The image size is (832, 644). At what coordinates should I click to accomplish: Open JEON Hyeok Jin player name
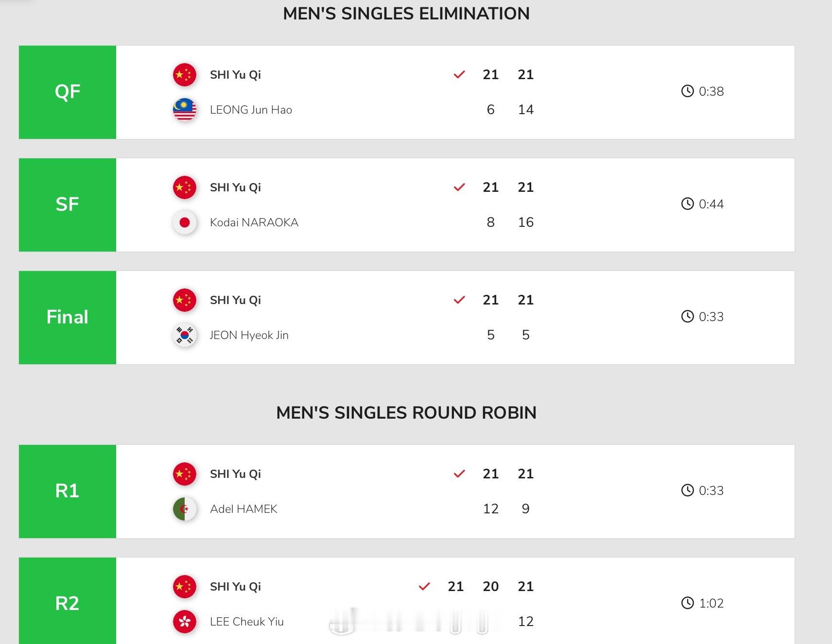click(x=249, y=335)
